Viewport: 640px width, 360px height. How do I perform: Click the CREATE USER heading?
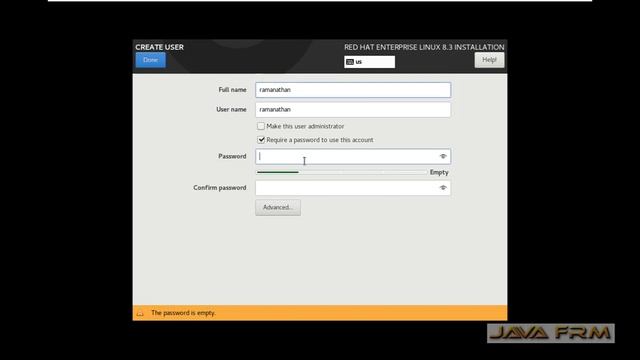click(x=160, y=47)
